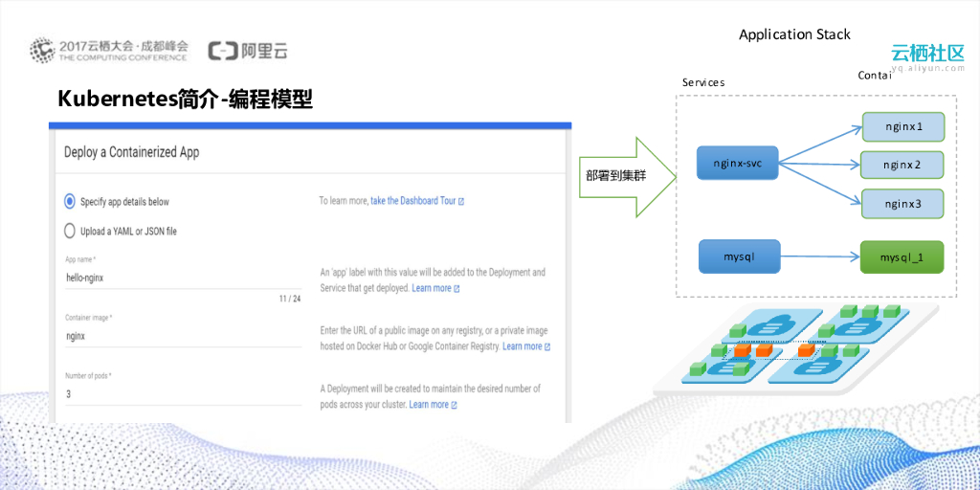Click the Kubernetes简介-编程模型 slide title
Viewport: 980px width, 490px height.
(186, 100)
